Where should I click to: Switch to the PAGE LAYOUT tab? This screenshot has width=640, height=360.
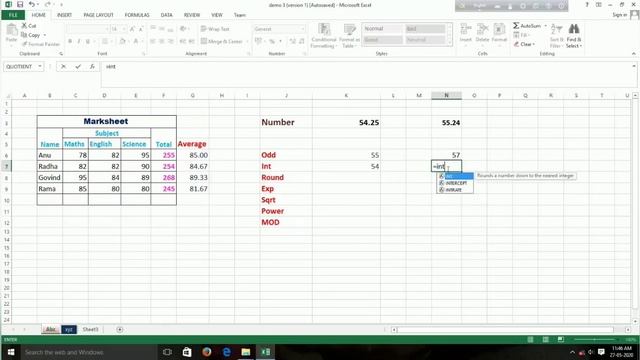(x=98, y=15)
